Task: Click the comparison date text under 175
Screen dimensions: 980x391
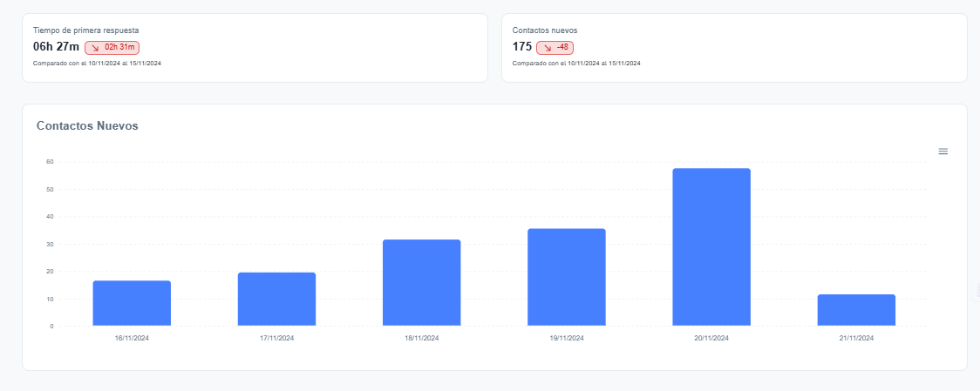Action: (576, 64)
